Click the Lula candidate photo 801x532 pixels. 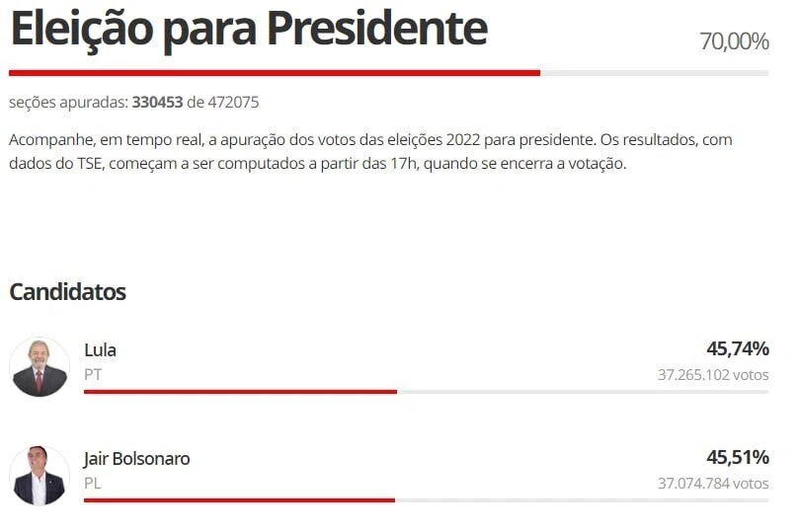pos(40,366)
